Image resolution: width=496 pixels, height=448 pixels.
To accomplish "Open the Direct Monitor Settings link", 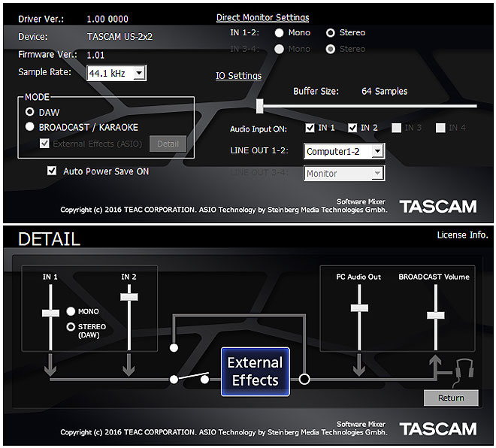I will [x=262, y=17].
